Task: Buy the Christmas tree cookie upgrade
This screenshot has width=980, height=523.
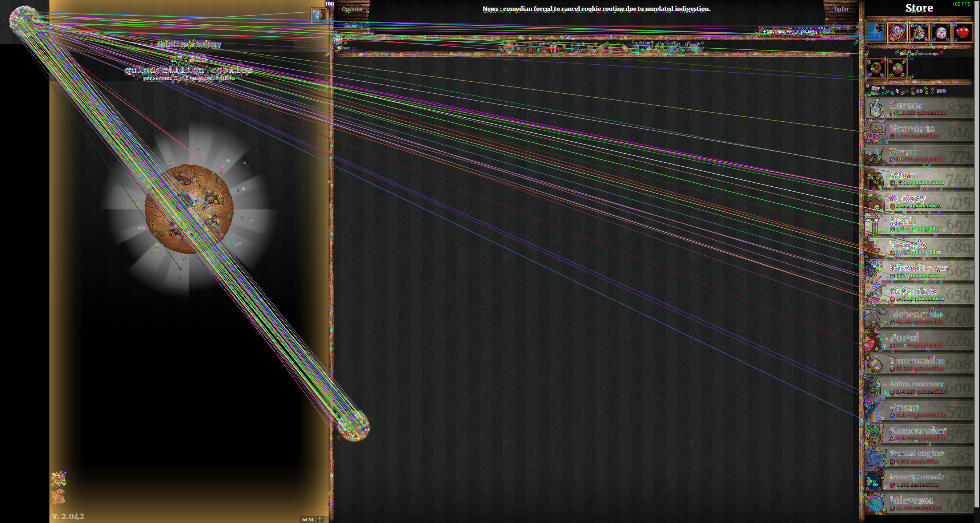Action: [x=919, y=33]
